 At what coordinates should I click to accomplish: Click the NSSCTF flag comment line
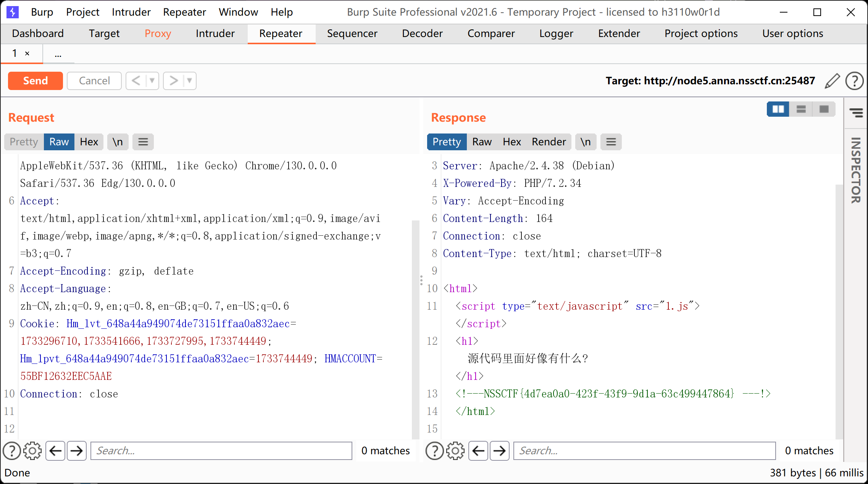(613, 394)
